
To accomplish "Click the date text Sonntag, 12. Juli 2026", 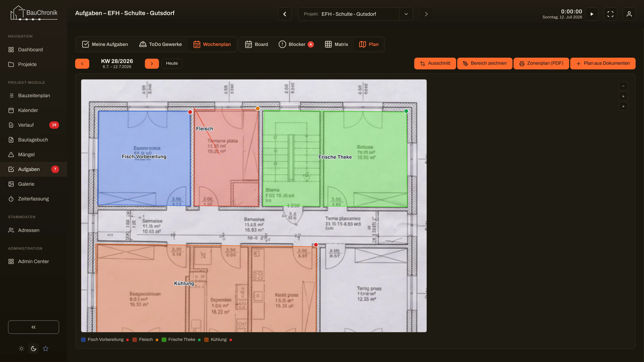I will 562,17.
